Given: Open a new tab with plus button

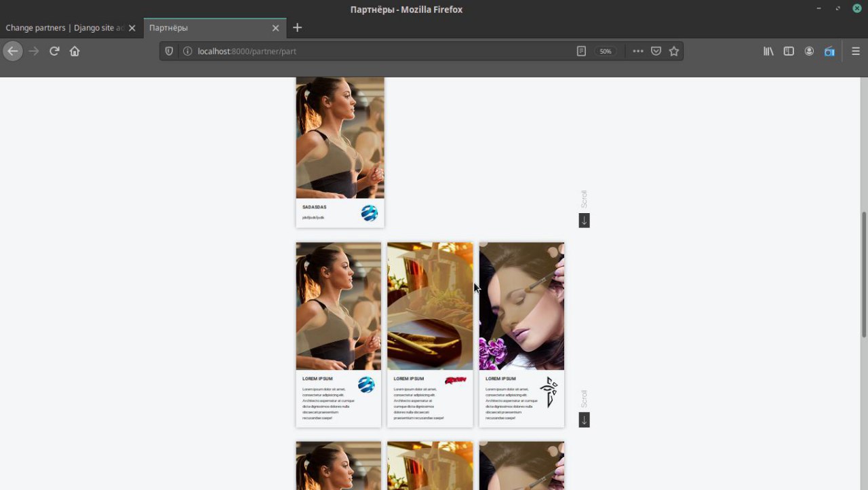Looking at the screenshot, I should (x=297, y=28).
